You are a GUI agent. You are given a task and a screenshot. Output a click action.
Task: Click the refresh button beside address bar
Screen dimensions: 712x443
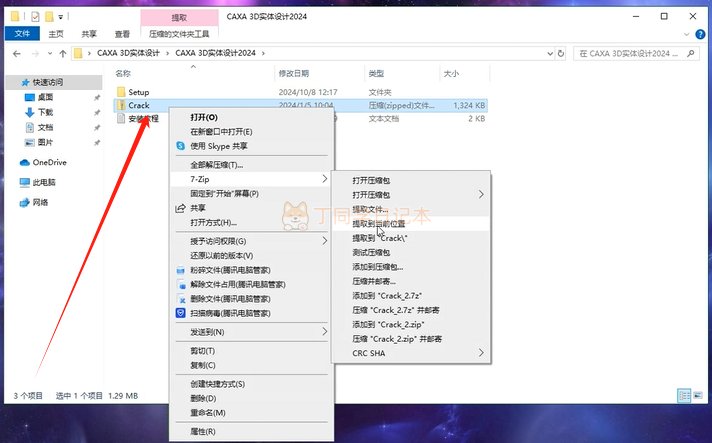(x=561, y=54)
